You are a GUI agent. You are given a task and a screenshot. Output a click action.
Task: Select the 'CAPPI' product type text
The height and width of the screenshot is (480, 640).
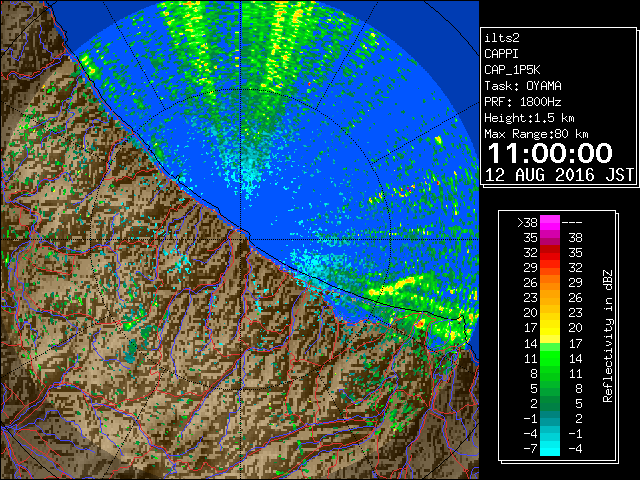(x=501, y=54)
